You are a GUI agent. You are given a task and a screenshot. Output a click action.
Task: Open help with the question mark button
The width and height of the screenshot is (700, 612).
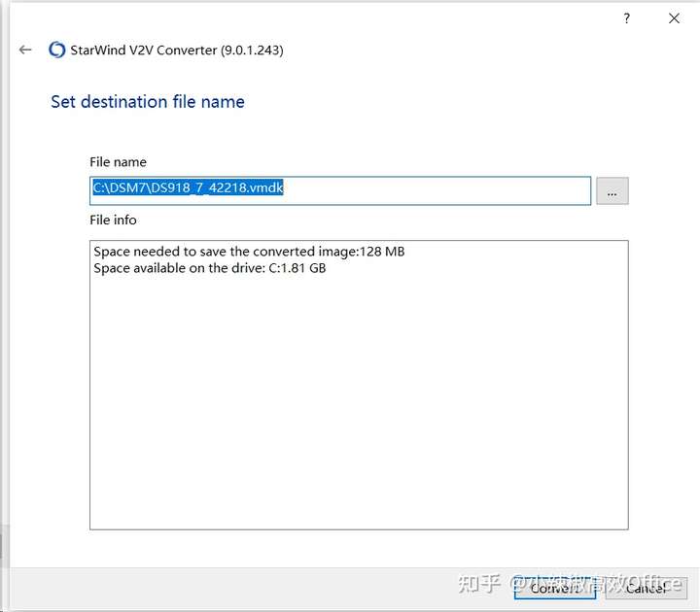(627, 18)
